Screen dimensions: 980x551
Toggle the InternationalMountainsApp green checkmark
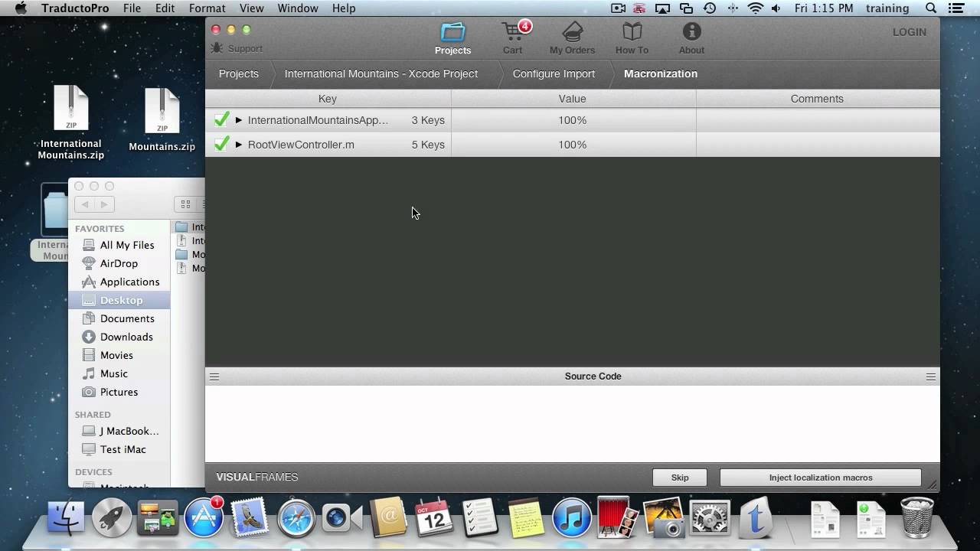221,119
